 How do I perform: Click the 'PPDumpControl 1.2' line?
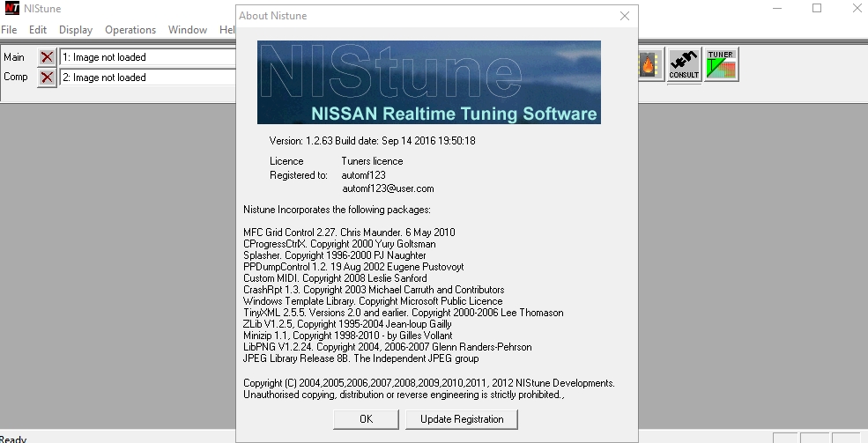[353, 267]
